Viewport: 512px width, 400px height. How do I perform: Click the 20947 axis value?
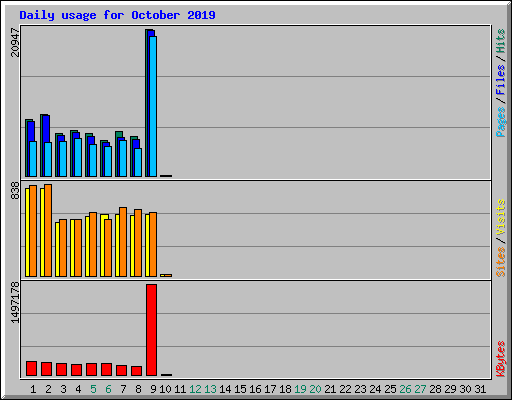click(x=15, y=42)
